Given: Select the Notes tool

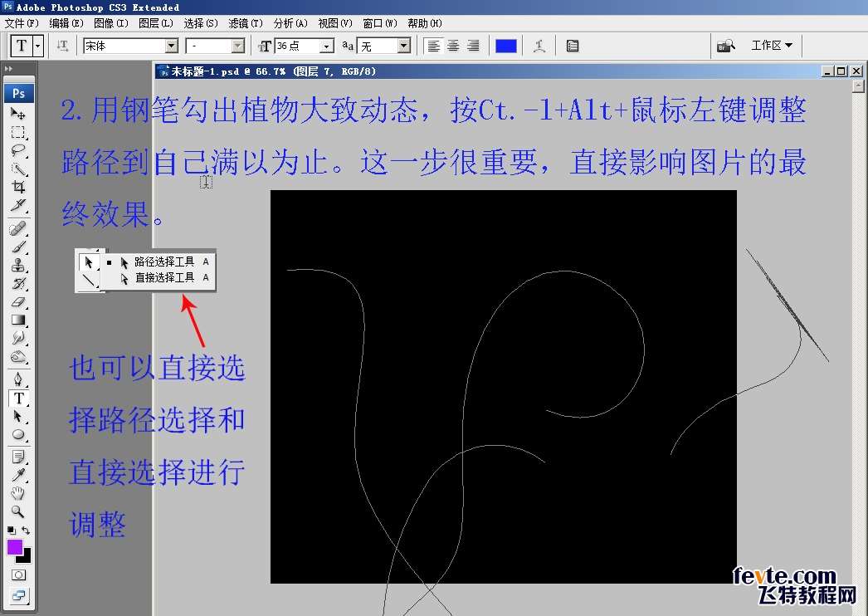Looking at the screenshot, I should click(17, 457).
